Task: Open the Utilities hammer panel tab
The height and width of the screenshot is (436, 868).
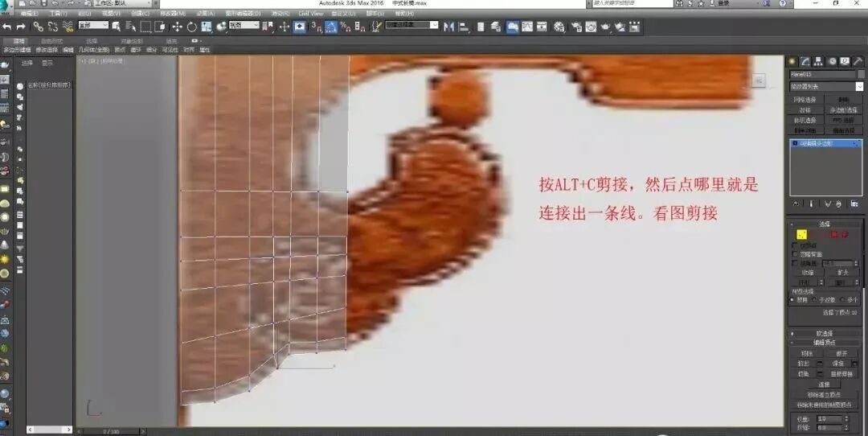Action: 858,61
